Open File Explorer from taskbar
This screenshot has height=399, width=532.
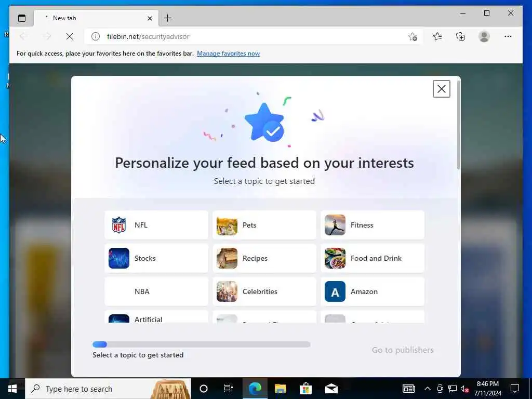click(x=280, y=389)
